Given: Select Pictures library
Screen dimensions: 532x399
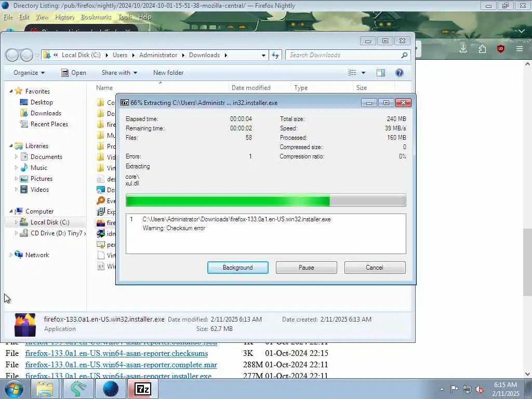Looking at the screenshot, I should 36,179.
